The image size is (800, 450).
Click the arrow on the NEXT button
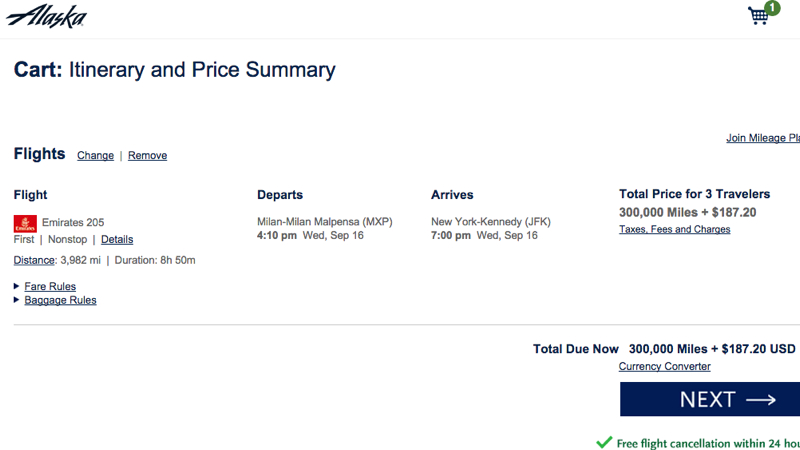point(761,400)
